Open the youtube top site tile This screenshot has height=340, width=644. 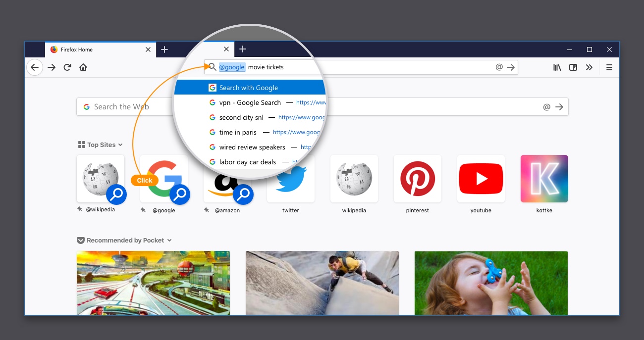point(481,179)
